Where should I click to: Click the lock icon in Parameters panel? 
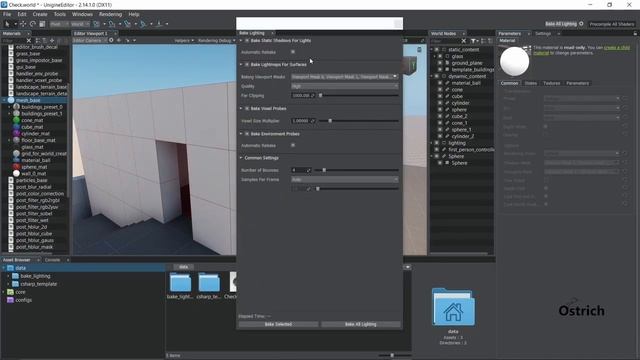(x=635, y=33)
